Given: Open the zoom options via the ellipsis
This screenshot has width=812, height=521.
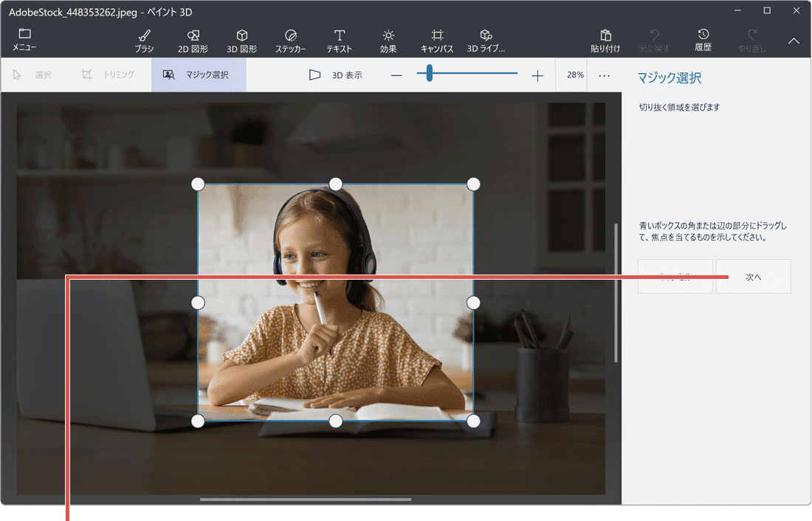Looking at the screenshot, I should click(604, 75).
